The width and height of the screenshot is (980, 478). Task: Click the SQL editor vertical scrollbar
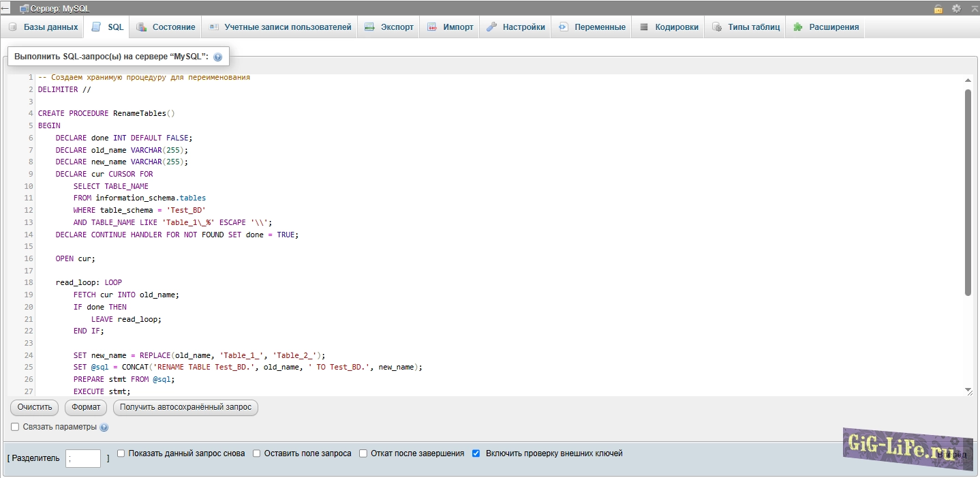[968, 192]
